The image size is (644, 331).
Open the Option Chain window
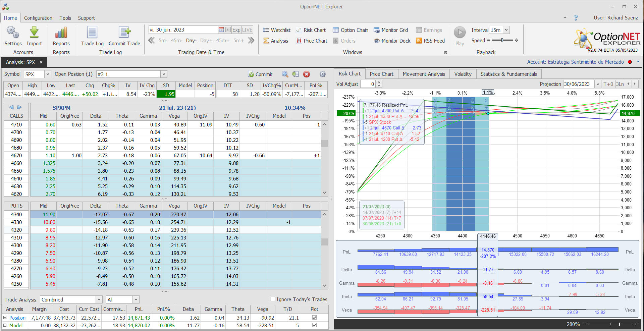[x=351, y=30]
